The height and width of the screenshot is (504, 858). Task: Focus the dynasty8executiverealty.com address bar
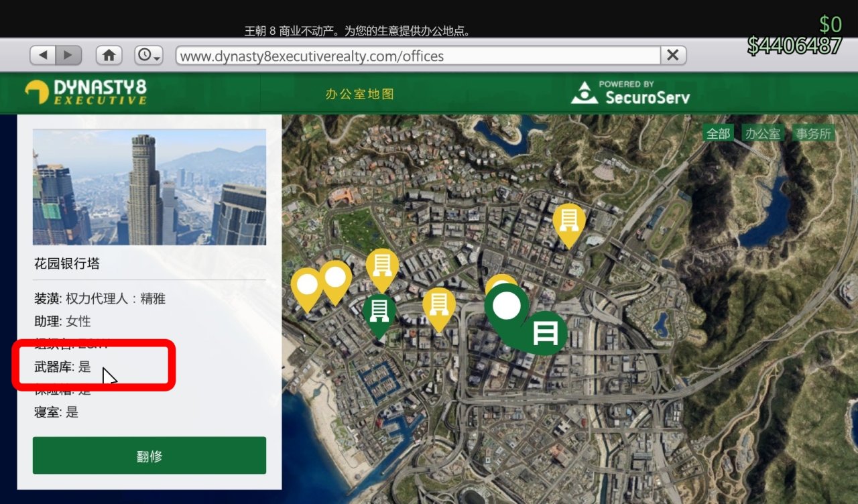click(418, 56)
